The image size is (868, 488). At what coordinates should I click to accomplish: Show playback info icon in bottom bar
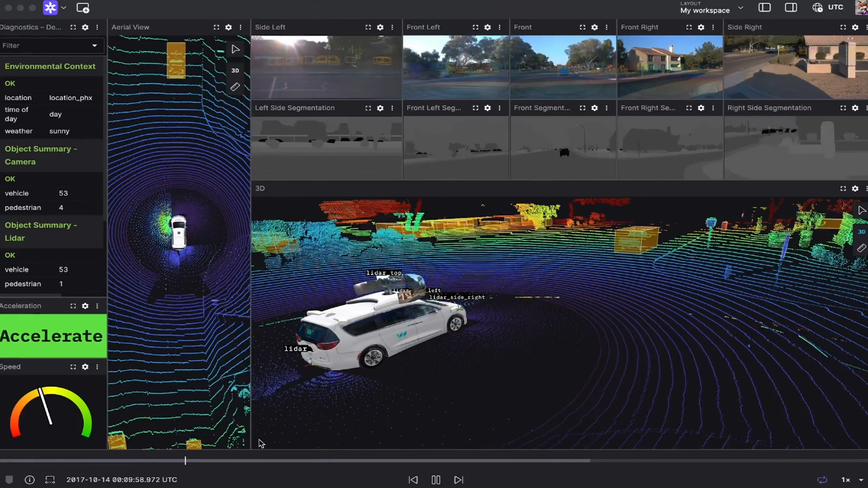[29, 480]
